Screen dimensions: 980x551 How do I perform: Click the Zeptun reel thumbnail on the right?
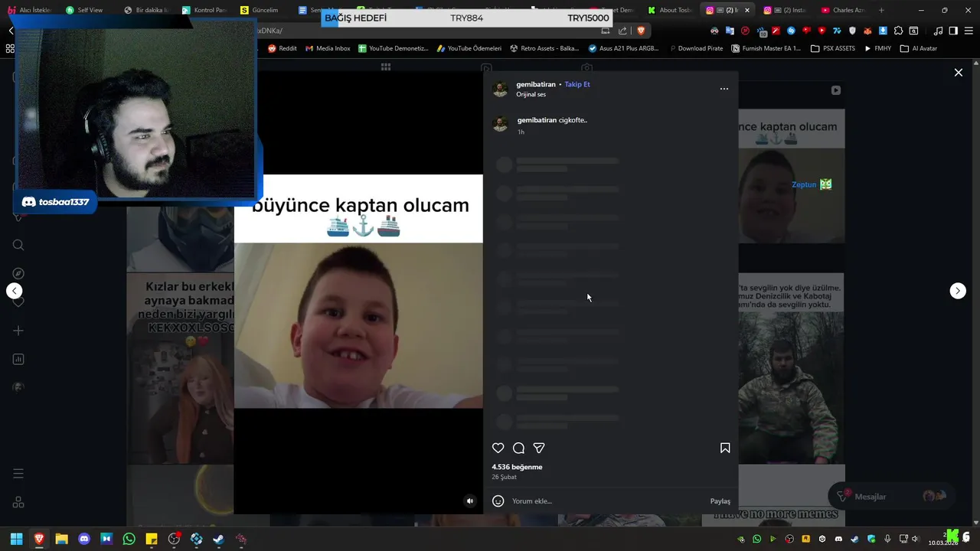(792, 176)
